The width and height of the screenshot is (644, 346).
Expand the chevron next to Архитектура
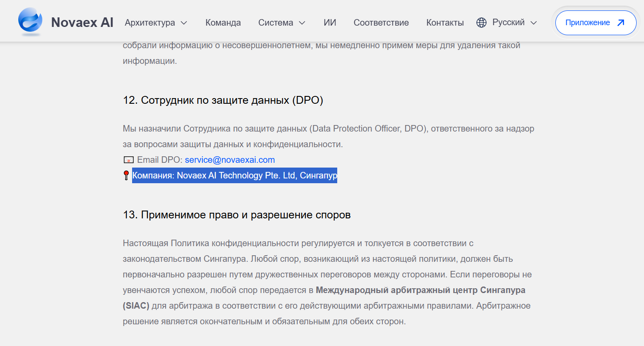coord(184,23)
